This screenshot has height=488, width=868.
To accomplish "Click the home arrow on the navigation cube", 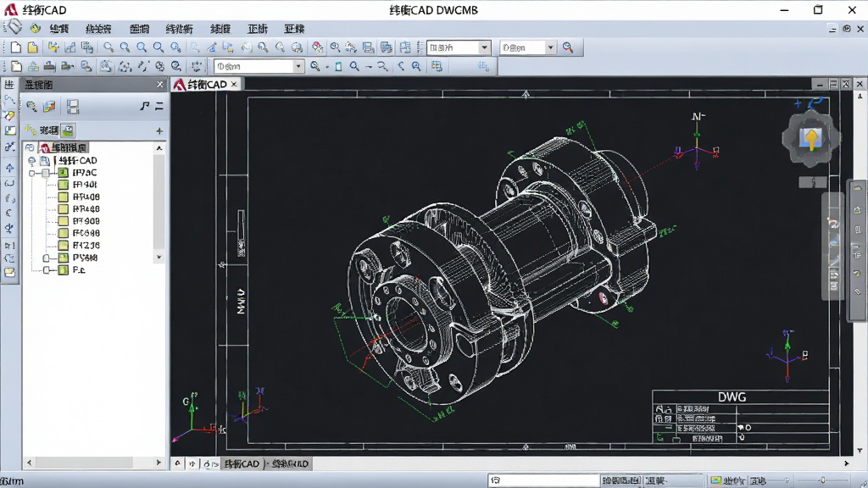I will 811,138.
